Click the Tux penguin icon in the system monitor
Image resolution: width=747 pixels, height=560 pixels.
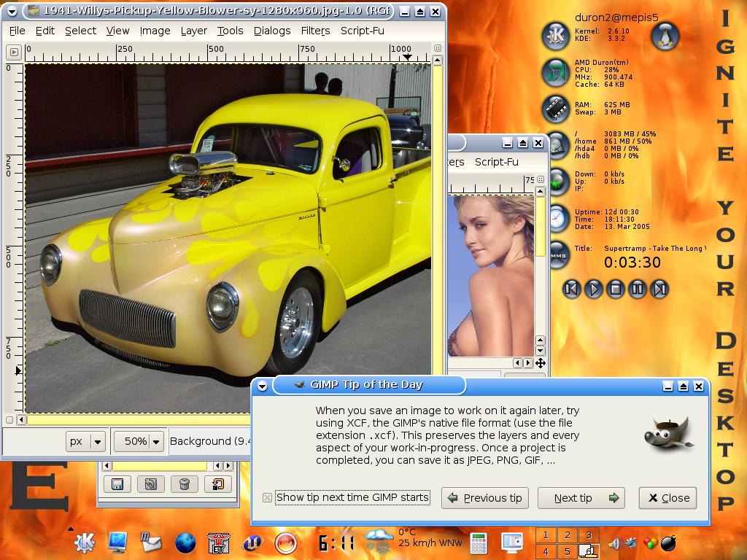(664, 35)
